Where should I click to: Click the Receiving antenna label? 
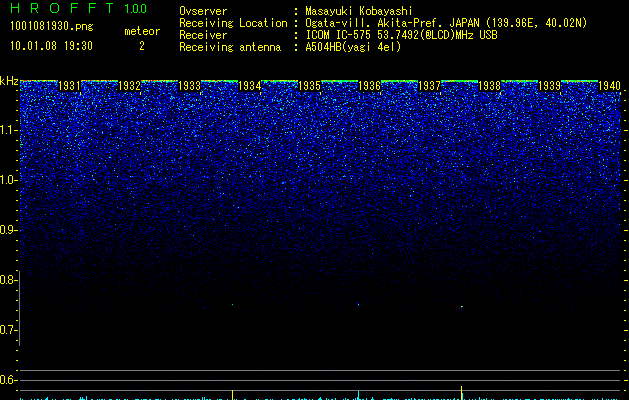(x=230, y=47)
